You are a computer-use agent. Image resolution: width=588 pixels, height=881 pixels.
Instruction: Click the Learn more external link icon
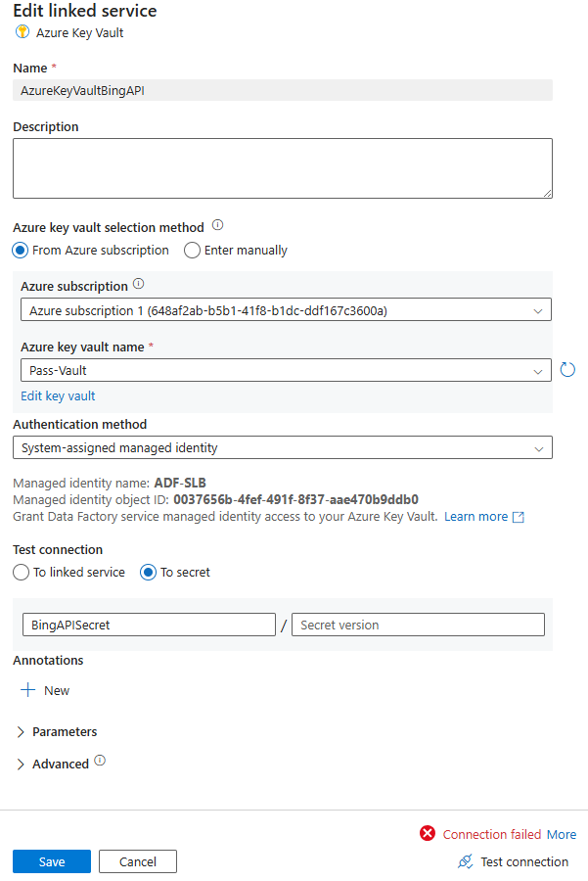pos(520,516)
